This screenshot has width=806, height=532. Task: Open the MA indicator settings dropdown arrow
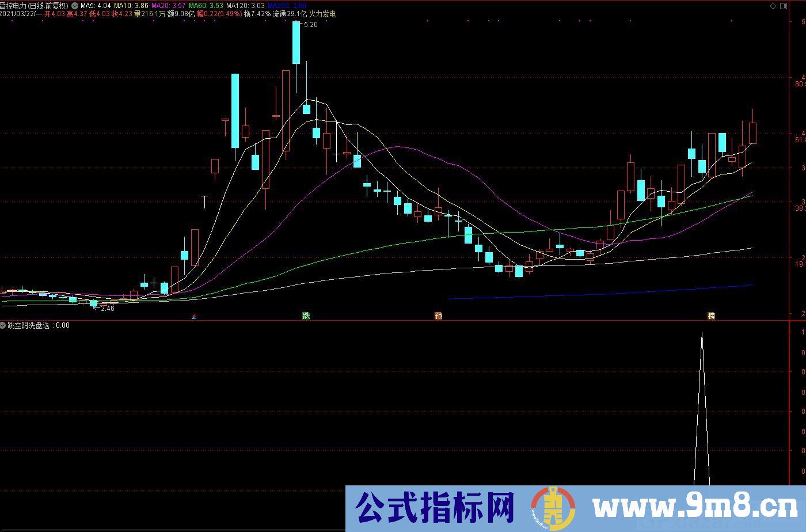[74, 6]
